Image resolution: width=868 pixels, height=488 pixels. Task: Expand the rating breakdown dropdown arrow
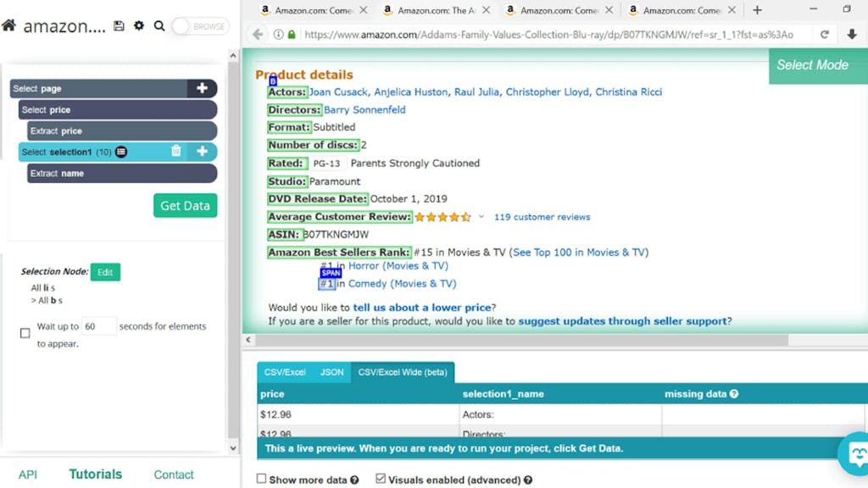(481, 217)
